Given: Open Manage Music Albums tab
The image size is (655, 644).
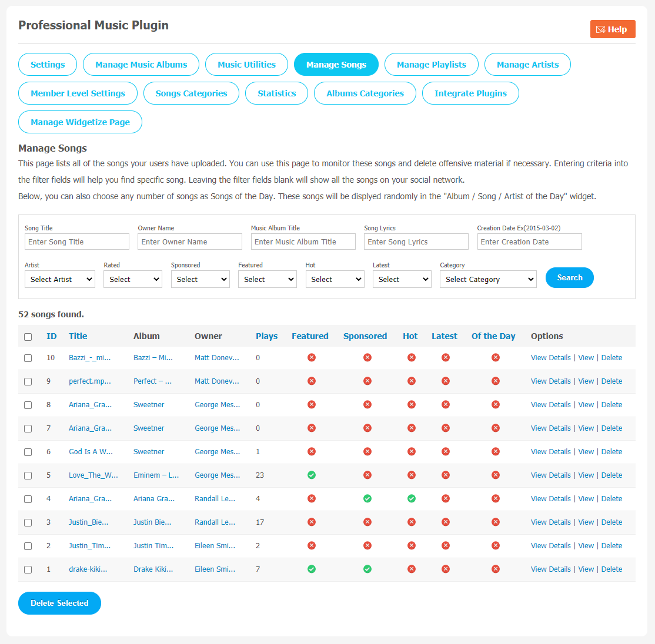Looking at the screenshot, I should (x=141, y=64).
